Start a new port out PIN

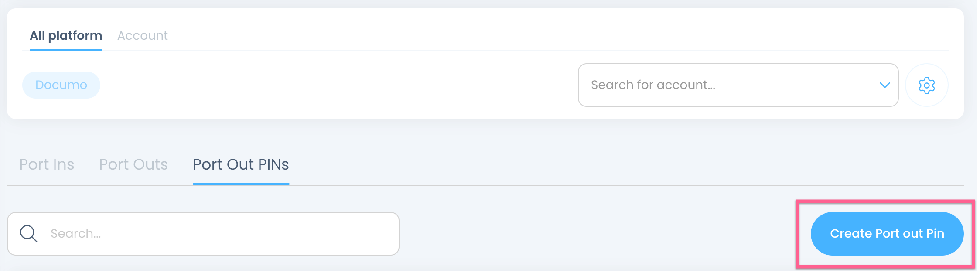pos(887,234)
